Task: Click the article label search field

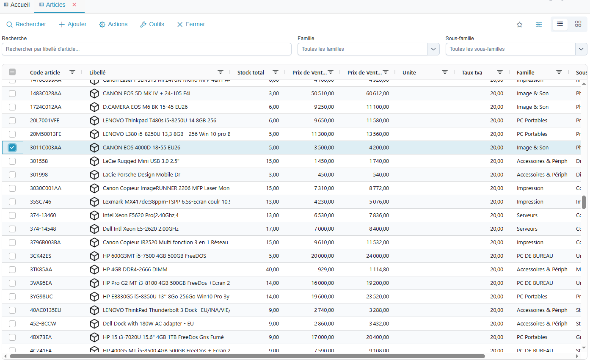Action: 146,49
